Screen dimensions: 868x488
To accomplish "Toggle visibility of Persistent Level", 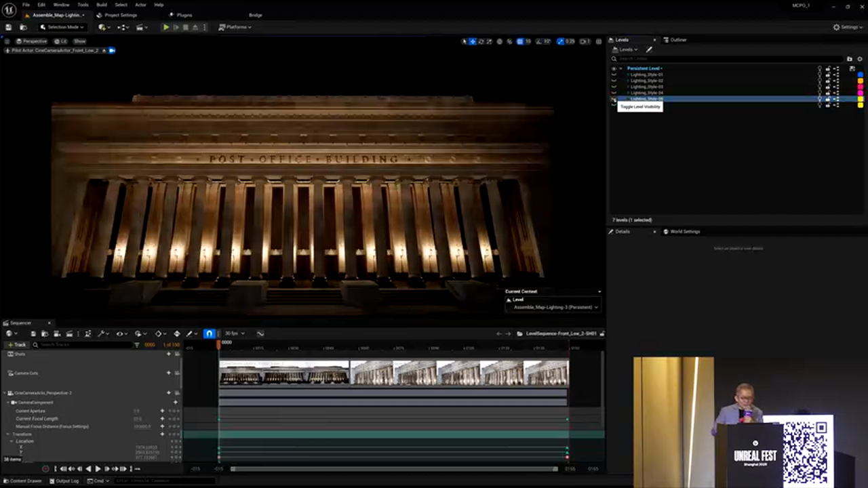I will (614, 68).
